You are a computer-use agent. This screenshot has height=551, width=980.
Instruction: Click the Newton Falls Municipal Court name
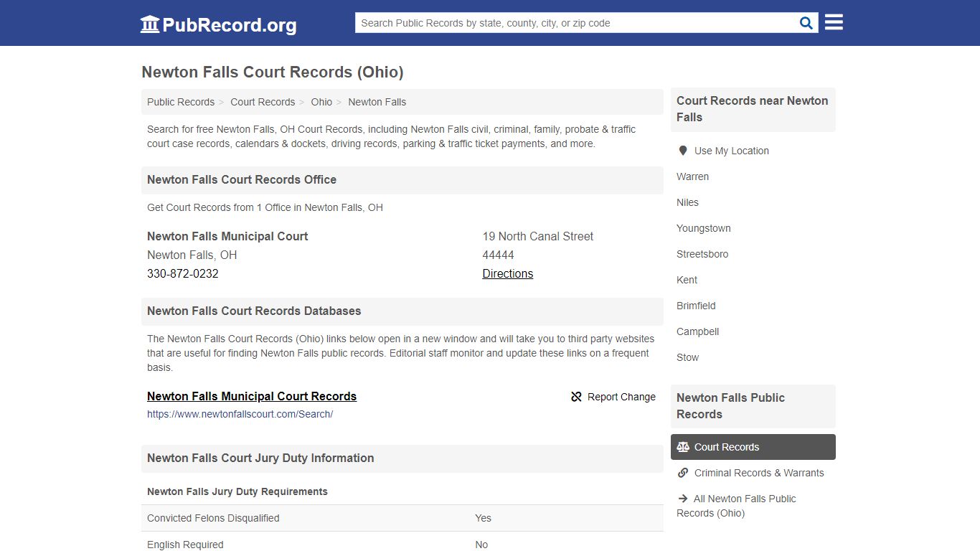coord(227,236)
